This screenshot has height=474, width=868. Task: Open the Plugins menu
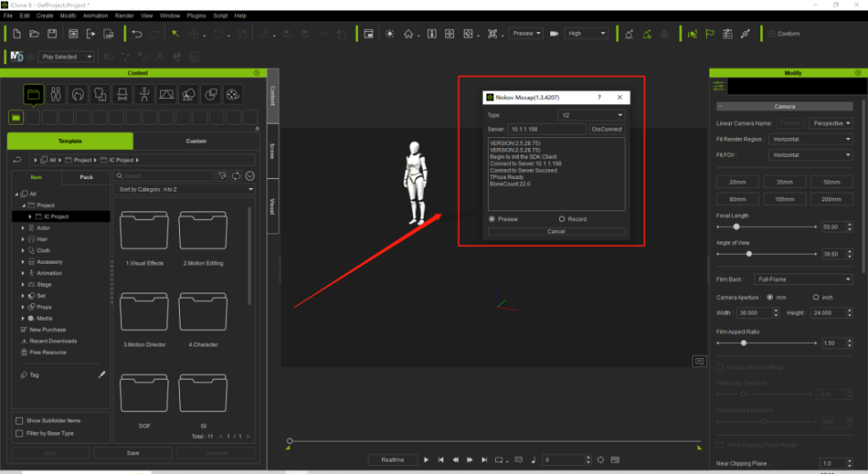tap(196, 15)
